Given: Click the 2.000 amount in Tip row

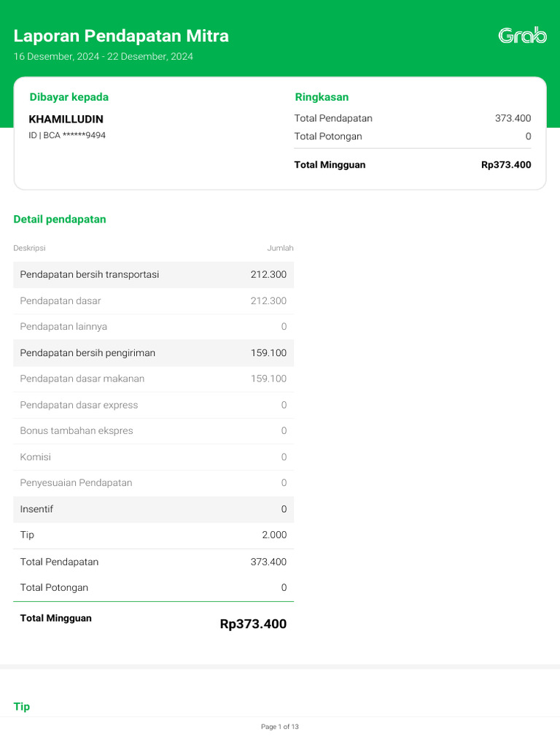Looking at the screenshot, I should (274, 535).
